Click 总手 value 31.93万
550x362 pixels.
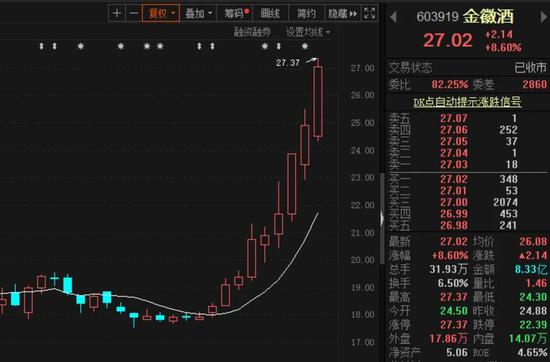click(x=448, y=269)
